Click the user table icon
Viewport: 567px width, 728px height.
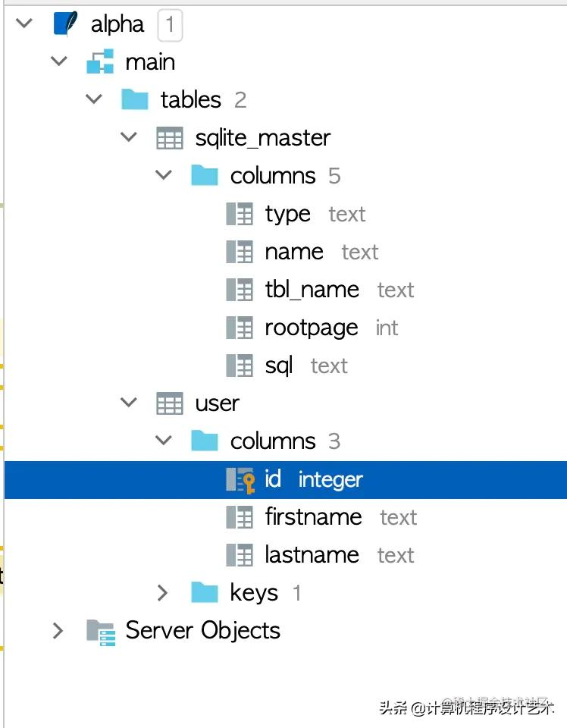[x=170, y=403]
